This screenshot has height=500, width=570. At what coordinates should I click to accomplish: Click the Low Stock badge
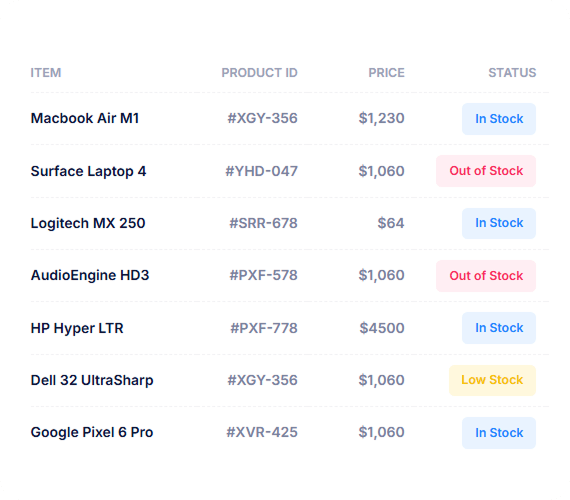pyautogui.click(x=492, y=380)
